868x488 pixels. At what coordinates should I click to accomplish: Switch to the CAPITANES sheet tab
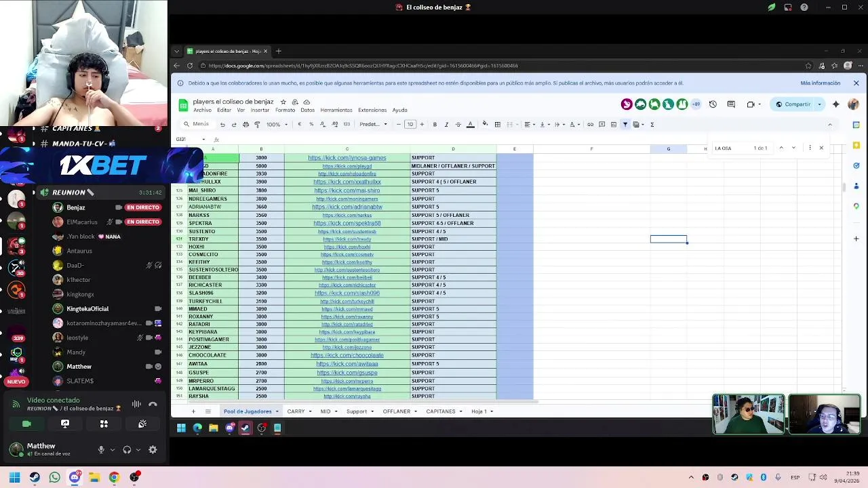[x=441, y=411]
